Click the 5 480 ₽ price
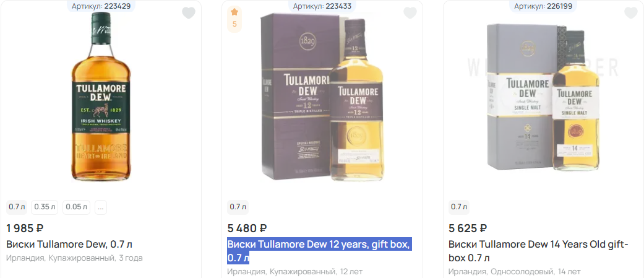Image resolution: width=644 pixels, height=278 pixels. pyautogui.click(x=247, y=228)
